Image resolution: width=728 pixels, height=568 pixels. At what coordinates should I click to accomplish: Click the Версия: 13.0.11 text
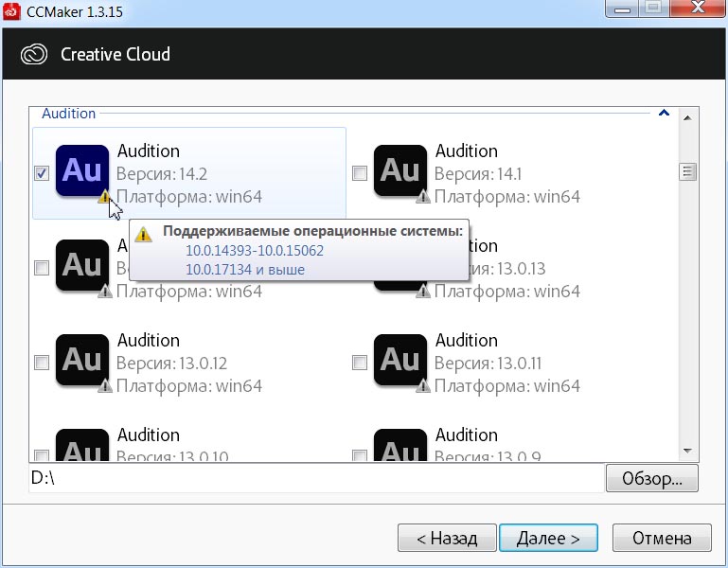(488, 364)
